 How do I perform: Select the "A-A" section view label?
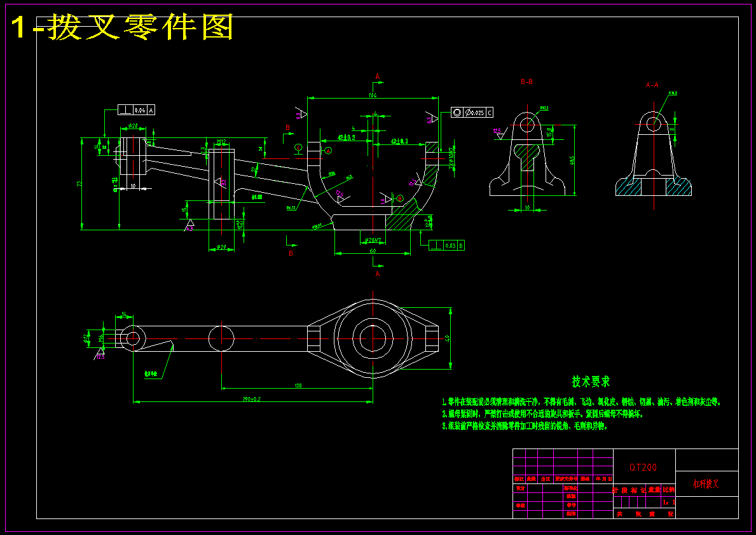[652, 85]
